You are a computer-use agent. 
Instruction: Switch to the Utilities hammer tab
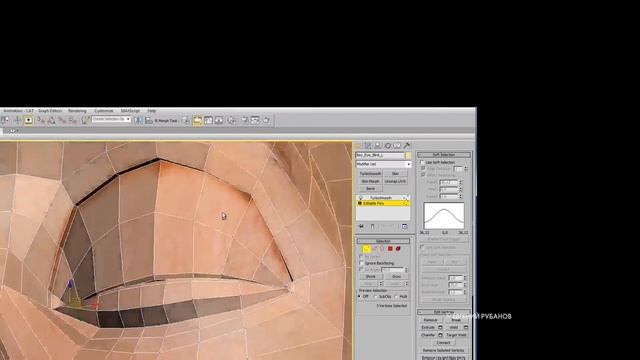(407, 146)
